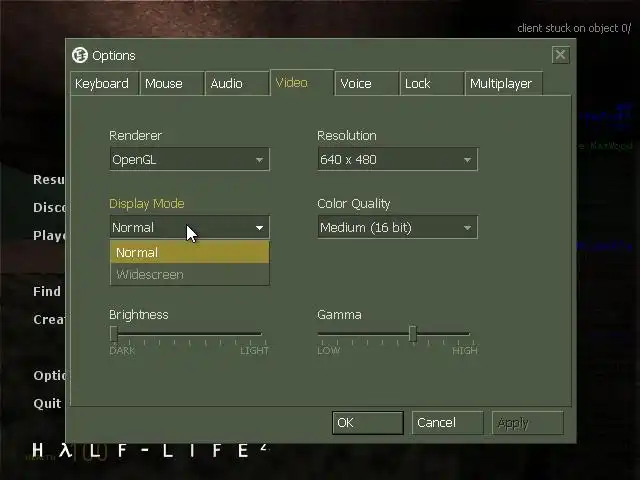Switch to the Lock tab
The image size is (640, 480).
pyautogui.click(x=432, y=83)
